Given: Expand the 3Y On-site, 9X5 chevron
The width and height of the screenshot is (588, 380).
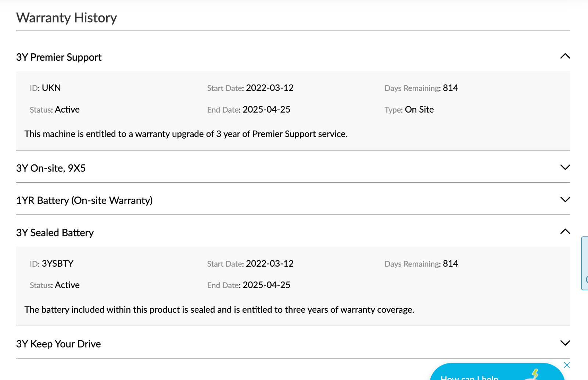Looking at the screenshot, I should [x=565, y=167].
